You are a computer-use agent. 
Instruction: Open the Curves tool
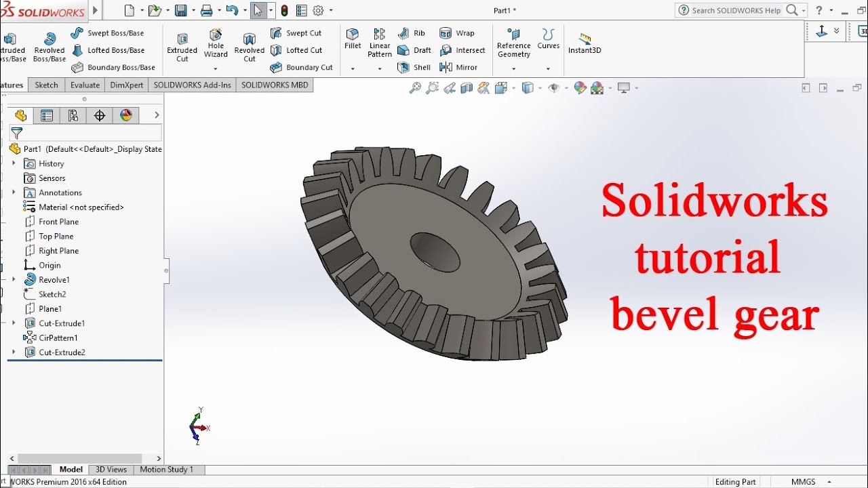[x=548, y=39]
